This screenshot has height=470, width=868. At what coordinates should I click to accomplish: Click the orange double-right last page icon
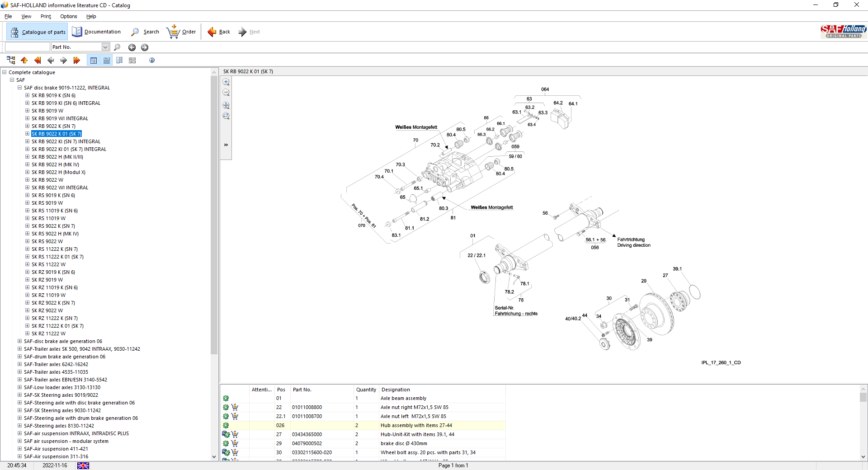[x=76, y=60]
